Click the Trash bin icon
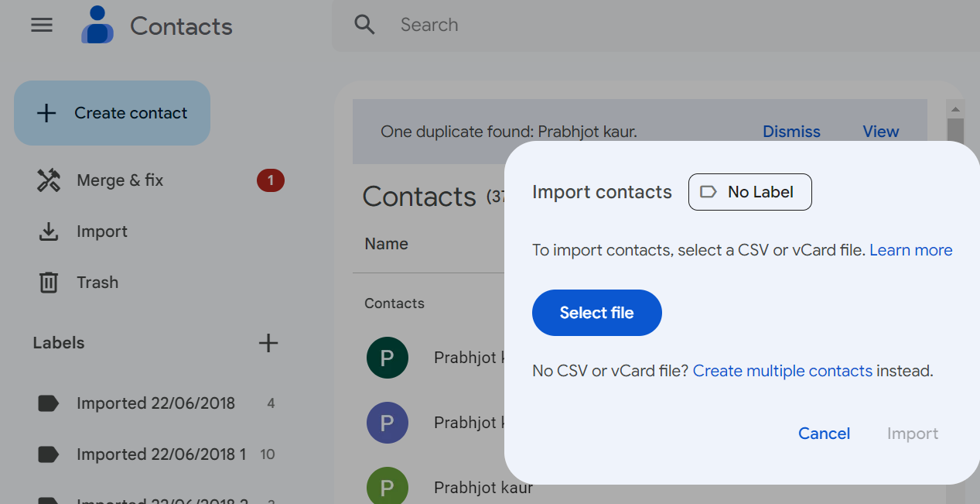Image resolution: width=980 pixels, height=504 pixels. pyautogui.click(x=49, y=283)
